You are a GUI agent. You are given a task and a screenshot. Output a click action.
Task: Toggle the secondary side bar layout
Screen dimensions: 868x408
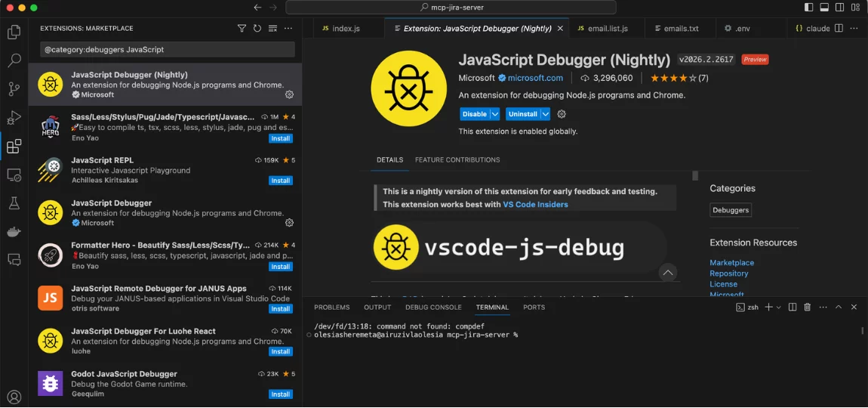click(840, 8)
